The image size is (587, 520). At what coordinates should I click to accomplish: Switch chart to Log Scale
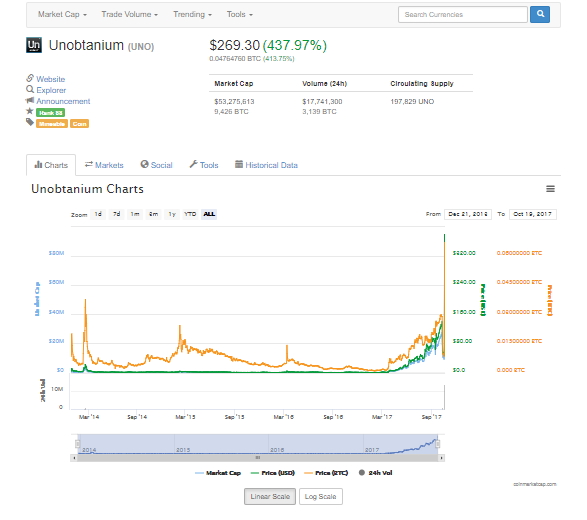coord(320,496)
